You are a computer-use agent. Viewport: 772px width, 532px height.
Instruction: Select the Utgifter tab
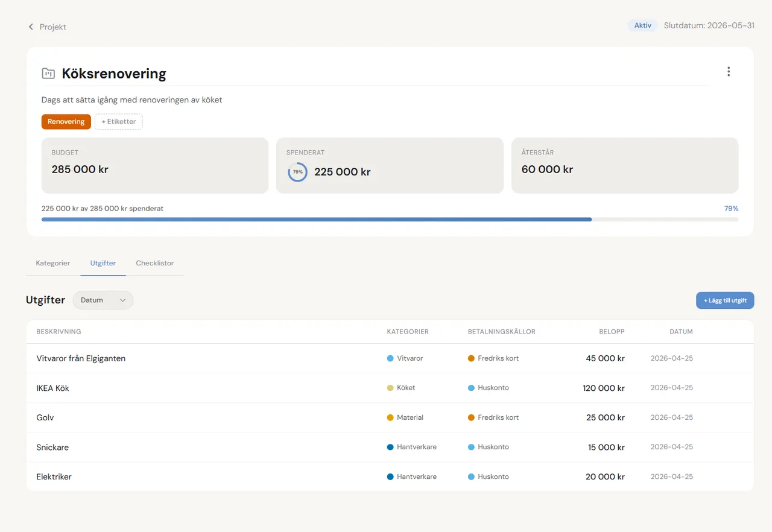(103, 264)
